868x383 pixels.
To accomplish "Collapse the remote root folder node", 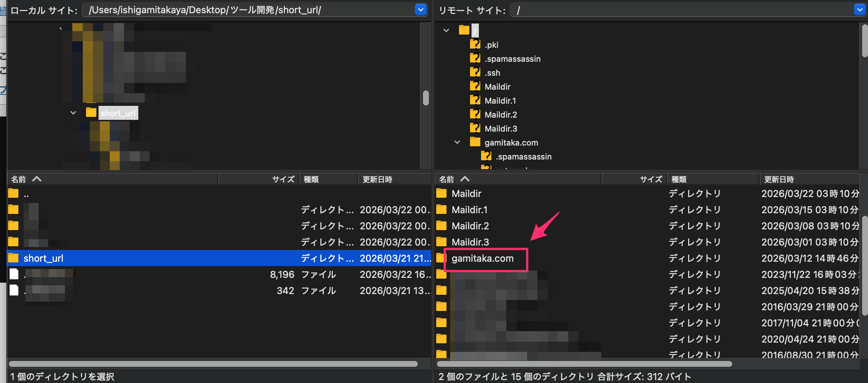I will (x=446, y=31).
